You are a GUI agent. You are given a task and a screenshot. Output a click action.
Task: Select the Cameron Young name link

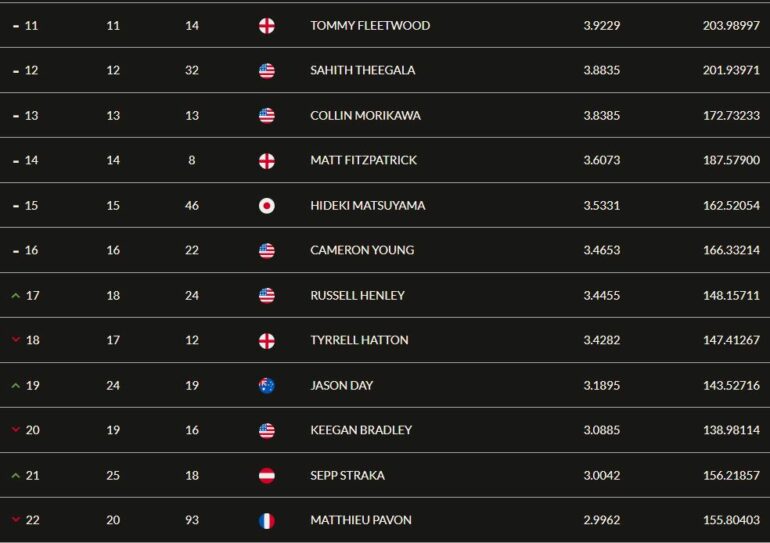362,250
